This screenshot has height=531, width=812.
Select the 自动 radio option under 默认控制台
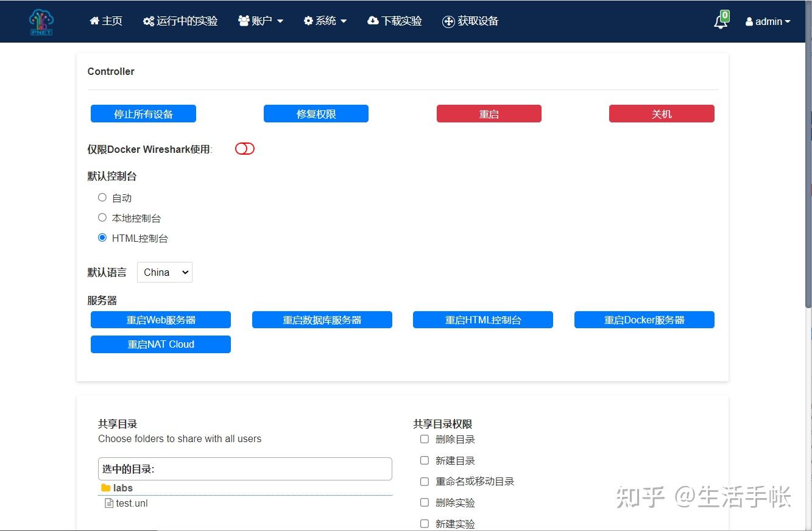(102, 197)
